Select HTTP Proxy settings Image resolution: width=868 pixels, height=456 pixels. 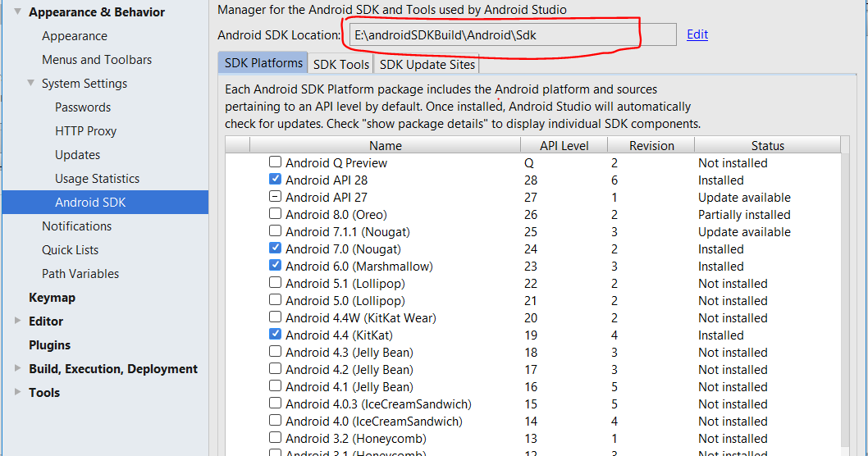coord(86,131)
